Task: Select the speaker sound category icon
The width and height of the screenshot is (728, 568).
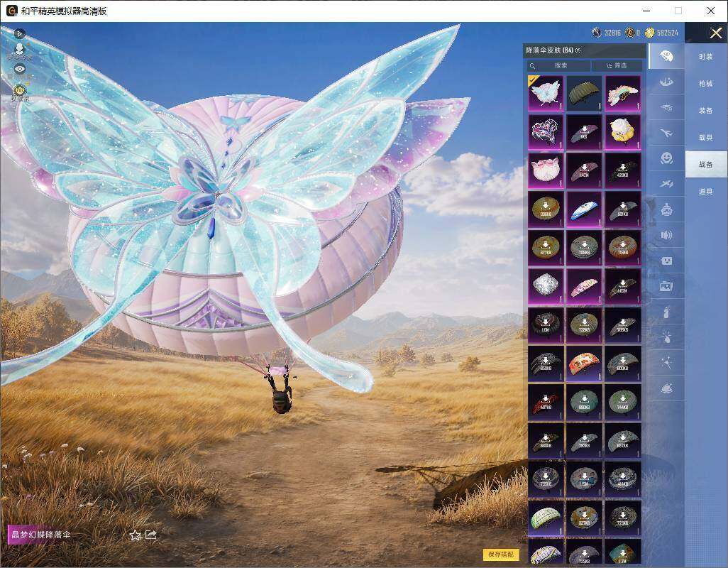Action: [666, 235]
